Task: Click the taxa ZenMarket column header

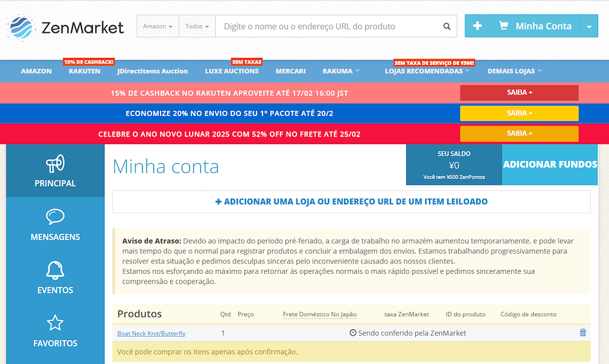Action: pyautogui.click(x=407, y=314)
